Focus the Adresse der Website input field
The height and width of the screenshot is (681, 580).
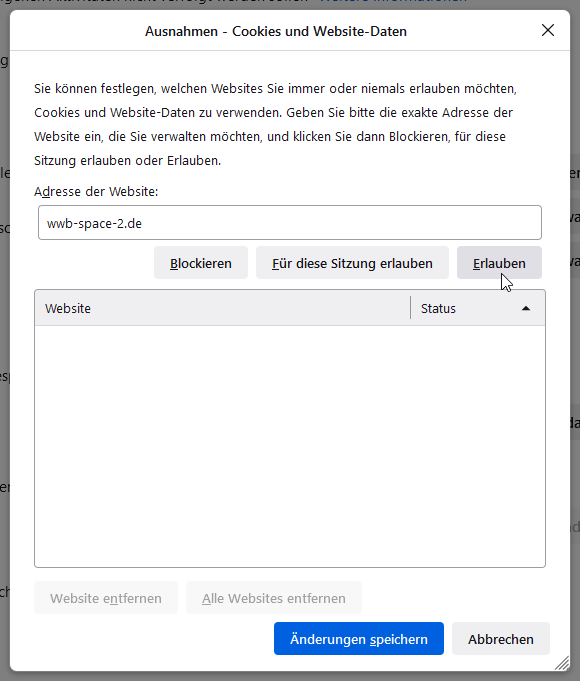(290, 223)
